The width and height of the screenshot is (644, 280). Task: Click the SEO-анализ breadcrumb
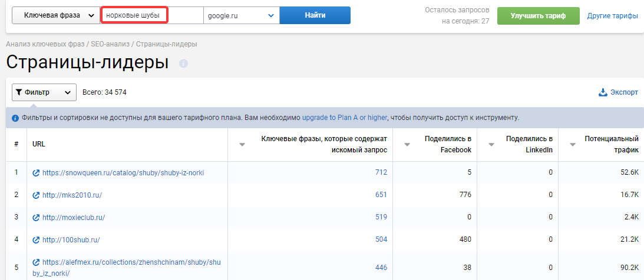(111, 44)
